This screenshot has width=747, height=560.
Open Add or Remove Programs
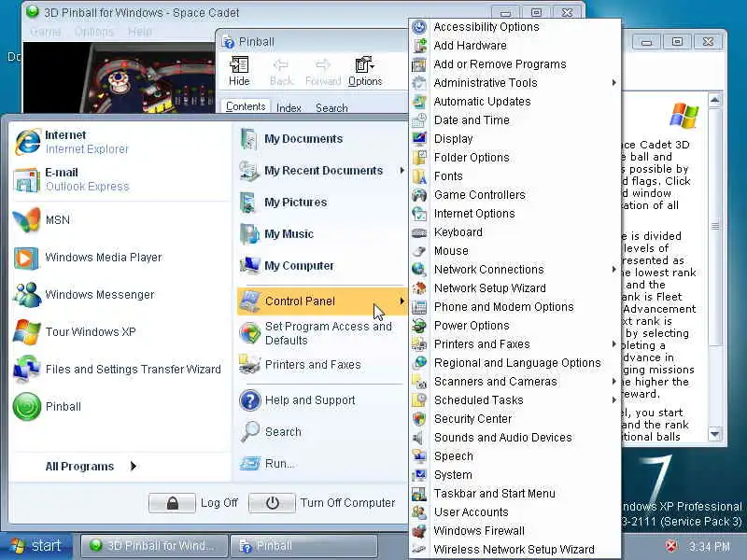click(515, 64)
